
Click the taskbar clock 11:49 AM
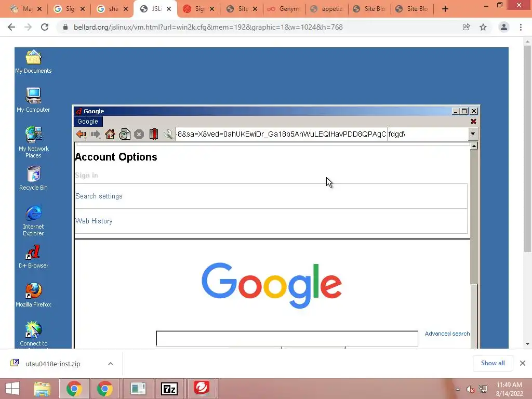509,385
